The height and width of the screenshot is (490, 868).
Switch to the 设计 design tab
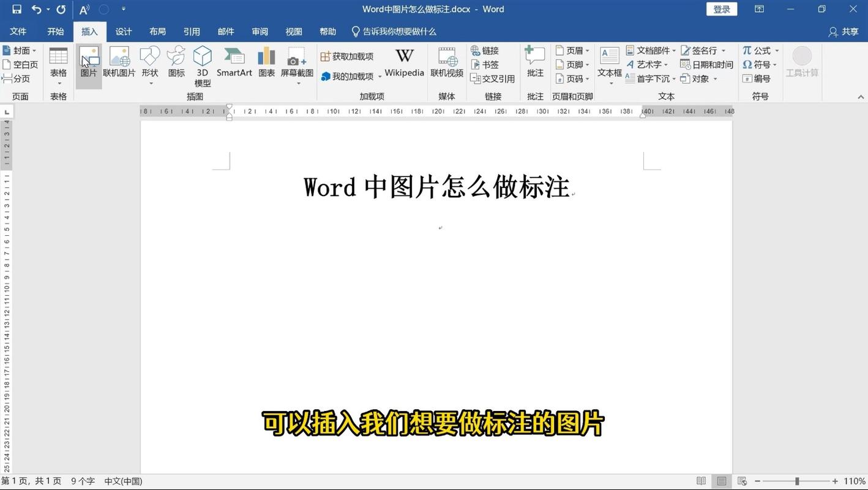point(124,31)
